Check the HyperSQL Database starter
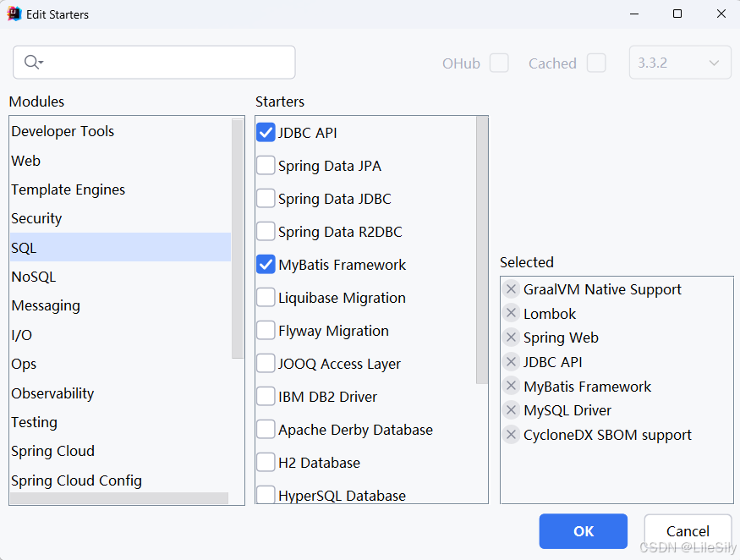 (x=266, y=494)
